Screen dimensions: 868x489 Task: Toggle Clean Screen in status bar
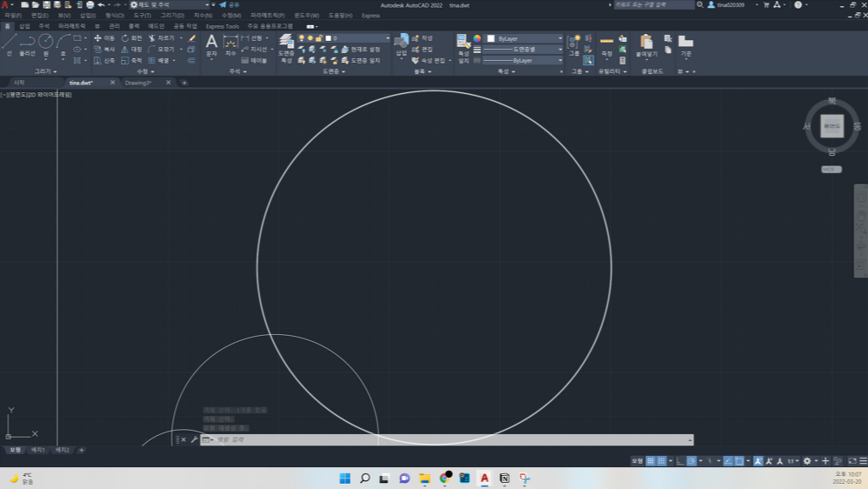tap(852, 461)
